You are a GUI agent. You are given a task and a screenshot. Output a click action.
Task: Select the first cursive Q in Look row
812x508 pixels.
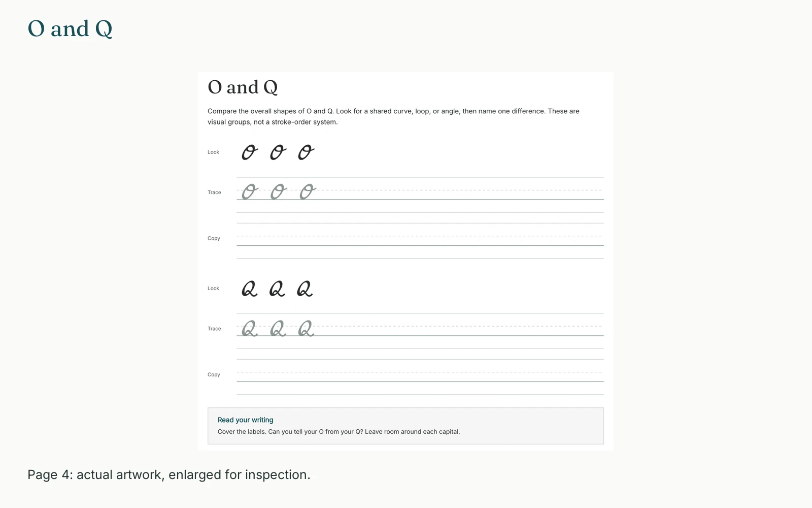(x=249, y=289)
